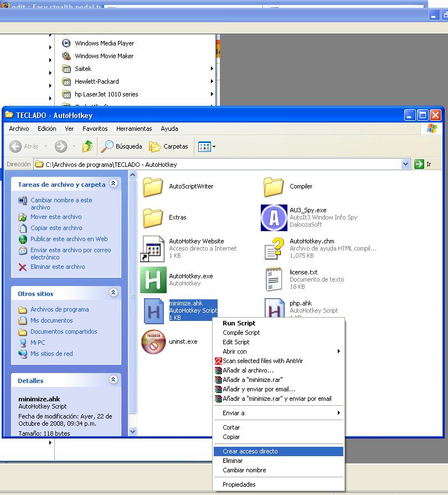The image size is (448, 495).
Task: Open the Favoritos menu
Action: point(95,129)
